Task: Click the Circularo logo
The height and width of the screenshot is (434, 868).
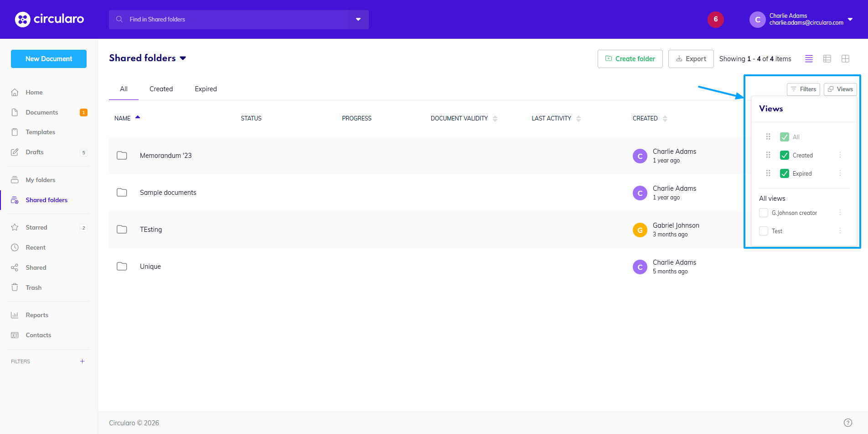Action: (x=49, y=19)
